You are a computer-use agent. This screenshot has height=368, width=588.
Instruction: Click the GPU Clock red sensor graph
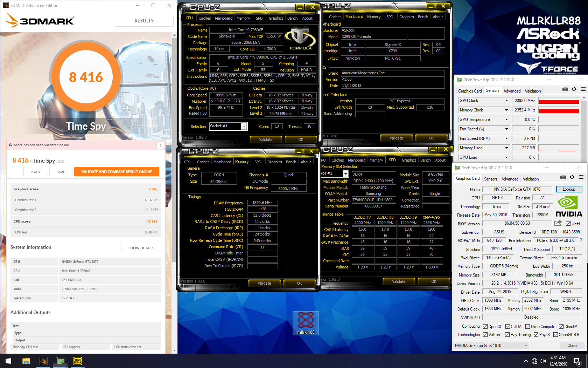pos(559,101)
